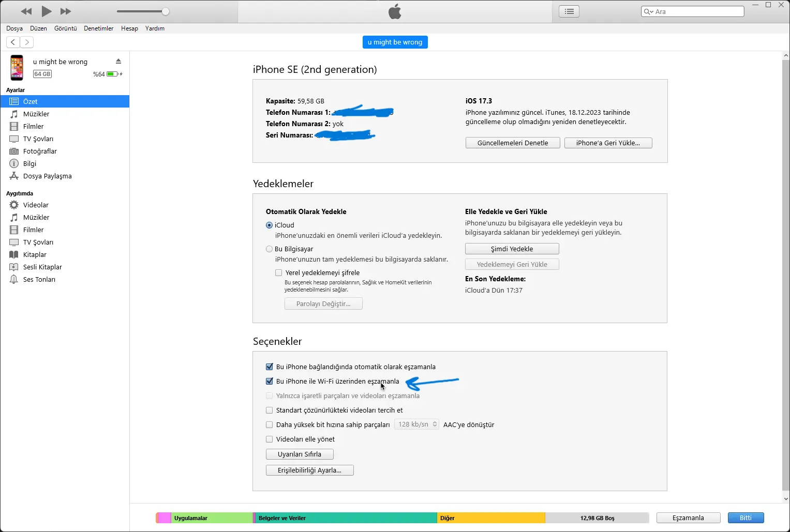Open the Görüntü menu
Image resolution: width=790 pixels, height=532 pixels.
[x=66, y=28]
